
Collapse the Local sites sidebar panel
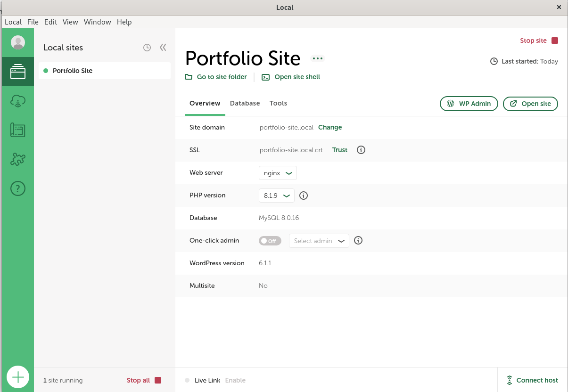click(x=163, y=48)
